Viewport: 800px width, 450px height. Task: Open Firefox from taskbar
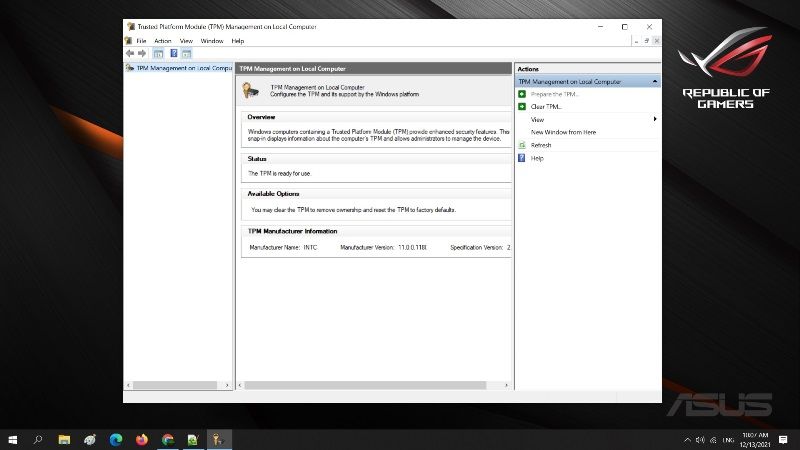[142, 439]
